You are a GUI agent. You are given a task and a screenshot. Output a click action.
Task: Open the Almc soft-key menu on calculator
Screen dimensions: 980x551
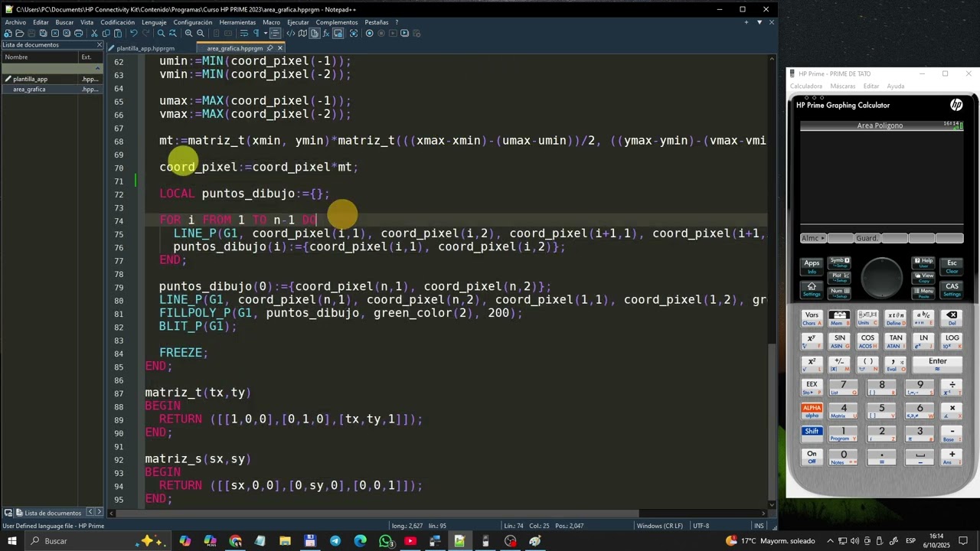pos(812,238)
